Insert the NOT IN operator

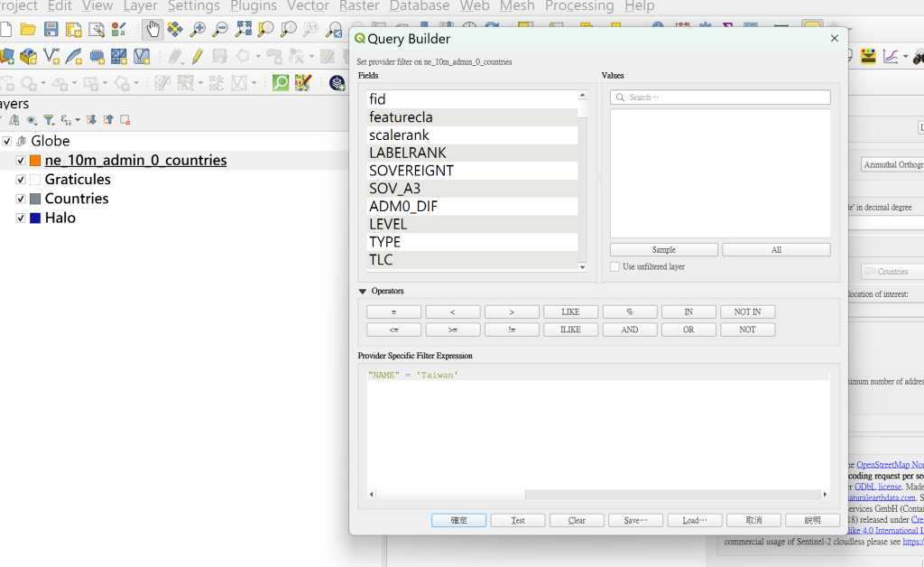tap(747, 311)
